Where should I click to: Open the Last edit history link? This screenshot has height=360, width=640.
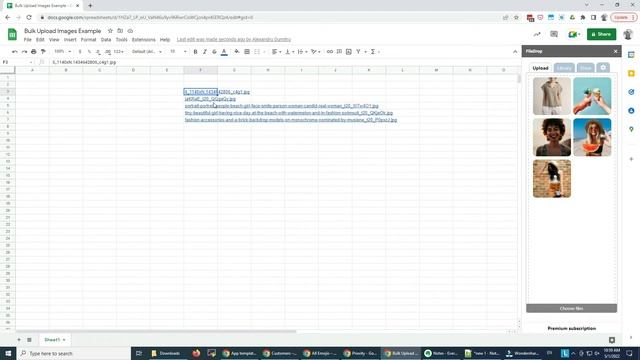(x=234, y=40)
